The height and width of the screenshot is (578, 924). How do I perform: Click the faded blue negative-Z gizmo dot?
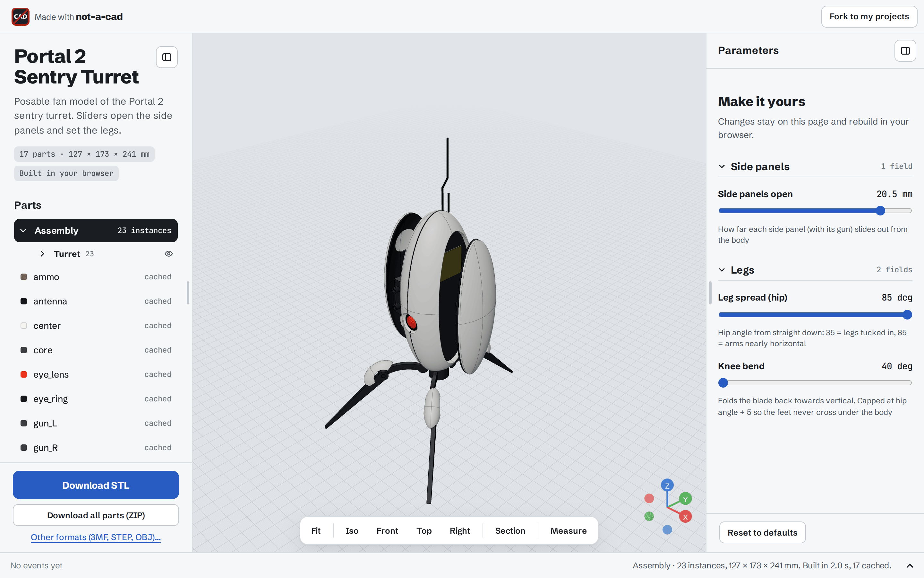coord(667,530)
